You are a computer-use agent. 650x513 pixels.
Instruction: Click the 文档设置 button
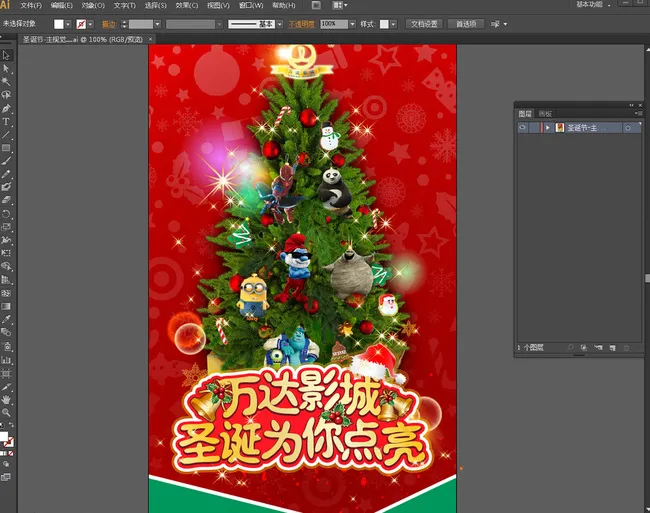point(424,23)
